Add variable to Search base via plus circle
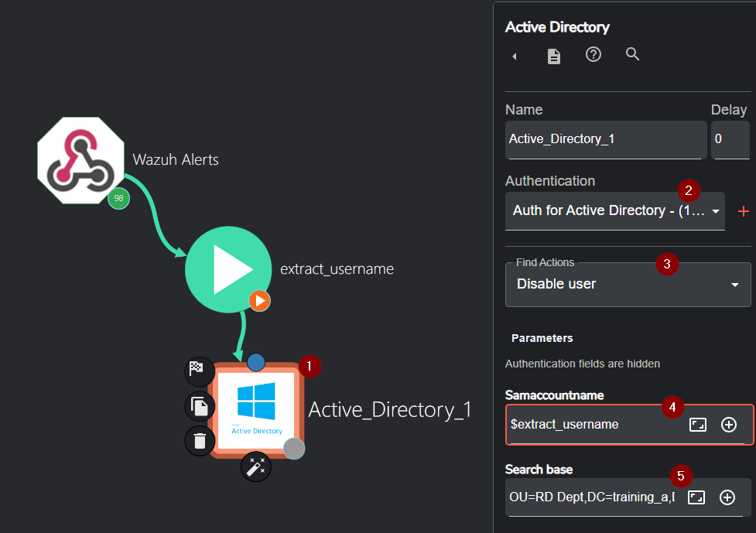Screen dimensions: 756x533 click(x=727, y=497)
